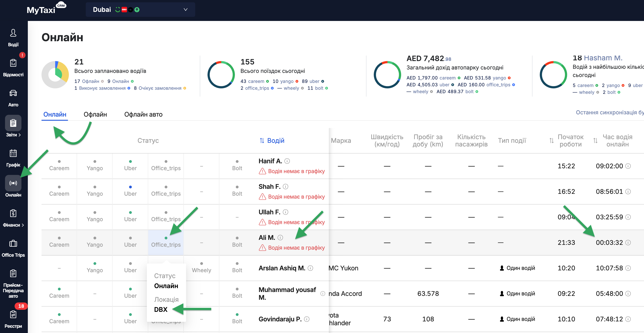Screen dimensions: 644x333
Task: Click Uber status cell in Shah F. row
Action: 130,191
